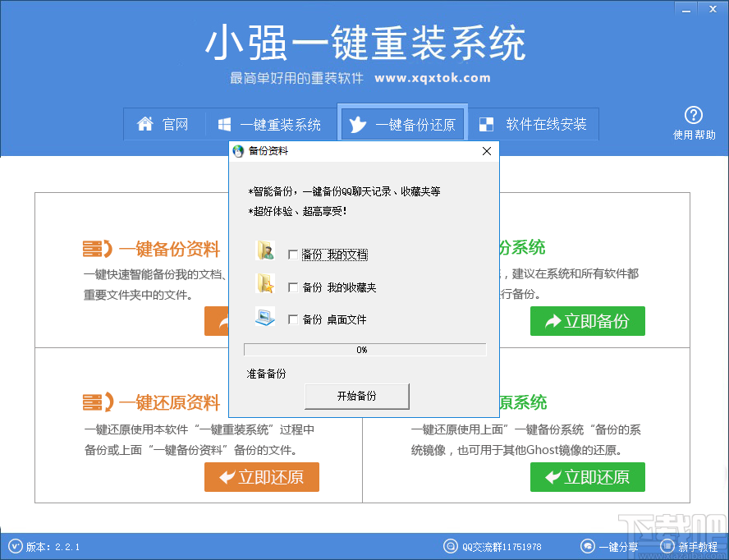Click the 开始备份 button
Viewport: 729px width, 560px height.
point(356,396)
